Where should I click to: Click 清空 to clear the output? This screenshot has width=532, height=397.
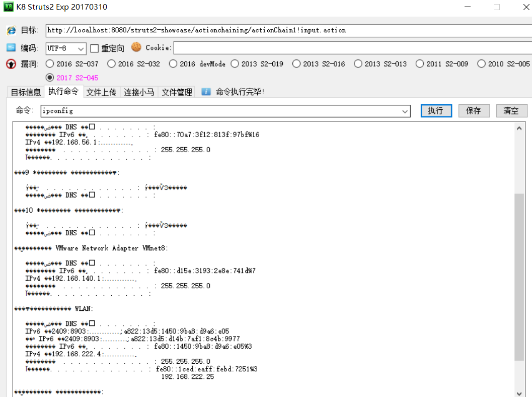(511, 111)
